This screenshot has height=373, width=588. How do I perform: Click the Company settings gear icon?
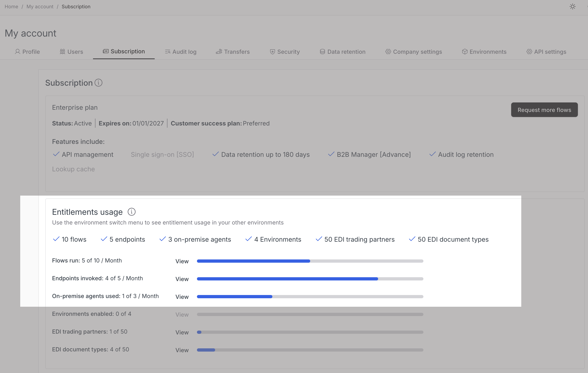pos(388,52)
